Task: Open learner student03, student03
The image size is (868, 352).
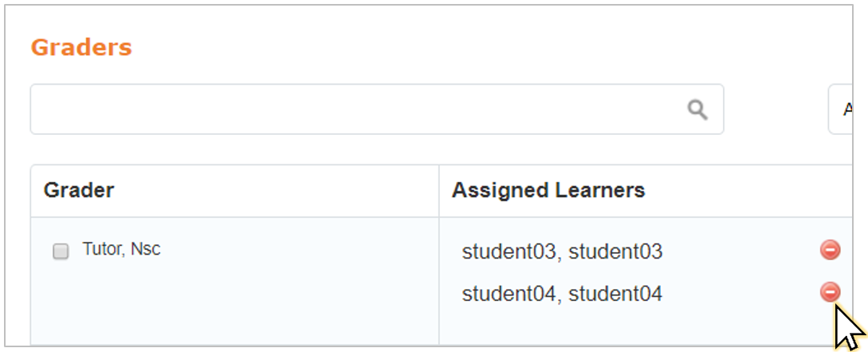Action: tap(562, 251)
